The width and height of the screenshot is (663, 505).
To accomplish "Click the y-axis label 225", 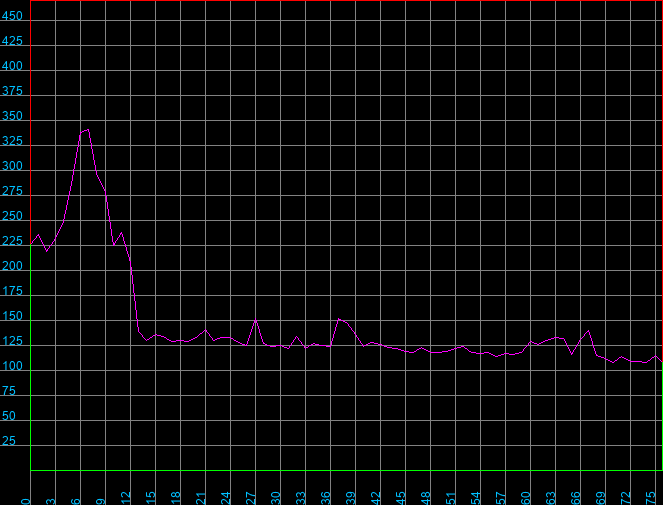I will (12, 241).
